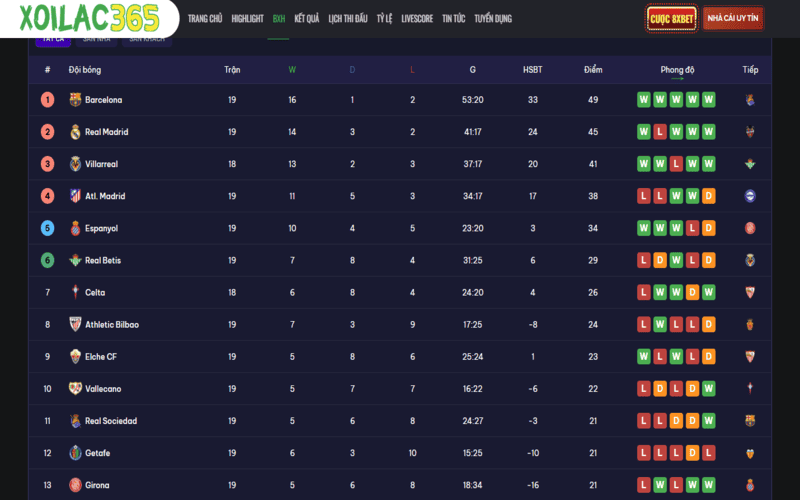Click the red L badge in Villarreal's form
Image resolution: width=800 pixels, height=500 pixels.
(676, 164)
